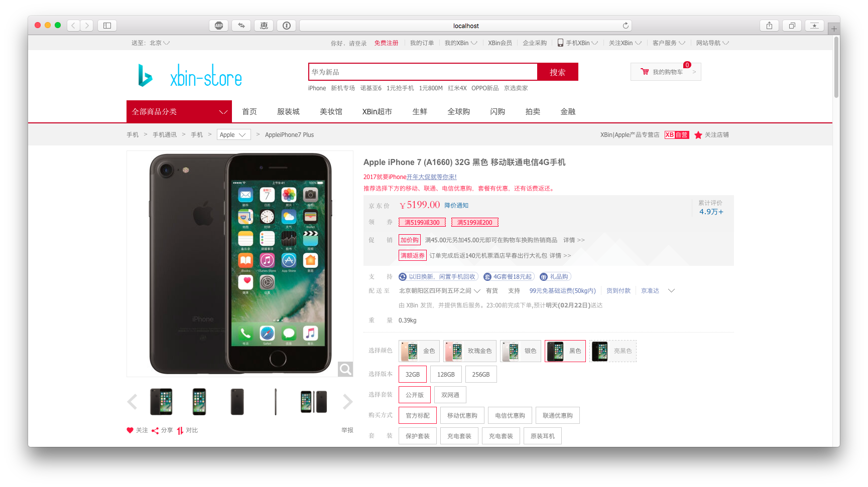Select the 128GB version option
Screen dimensions: 868x487
pos(446,375)
